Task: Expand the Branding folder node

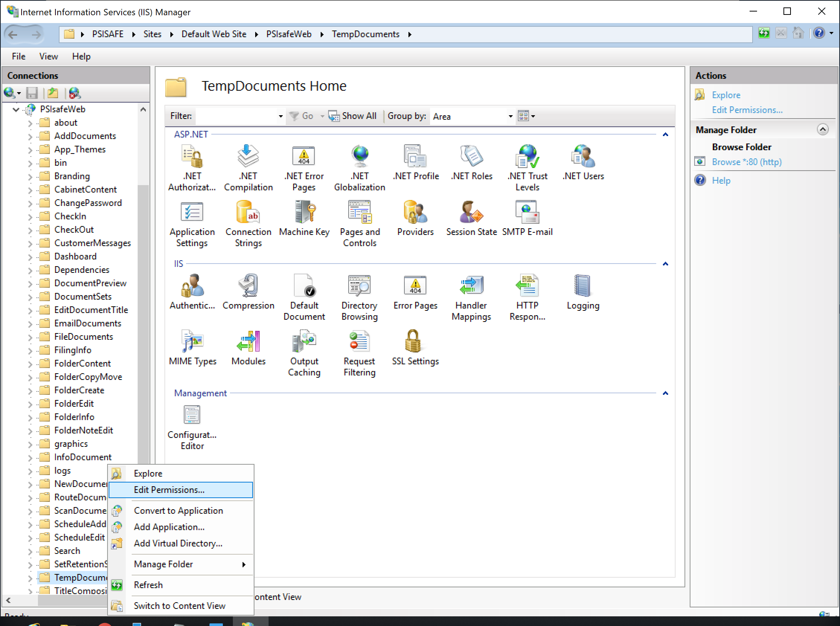Action: 31,177
